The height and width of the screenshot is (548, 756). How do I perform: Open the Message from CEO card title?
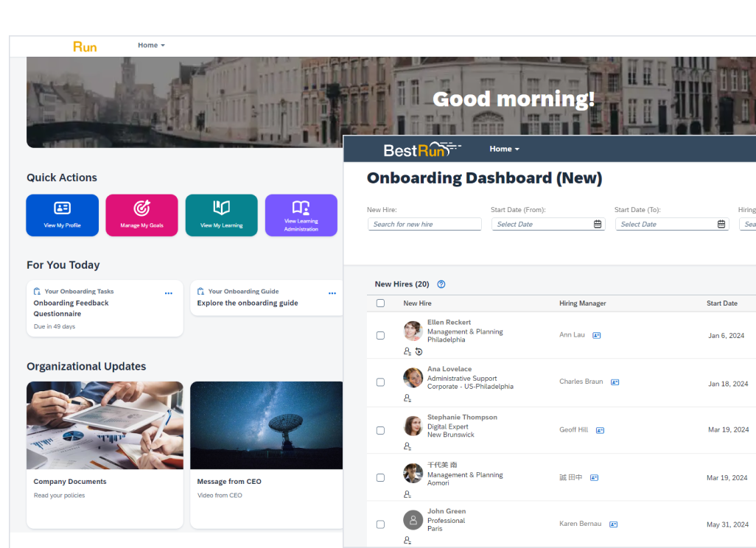[229, 482]
